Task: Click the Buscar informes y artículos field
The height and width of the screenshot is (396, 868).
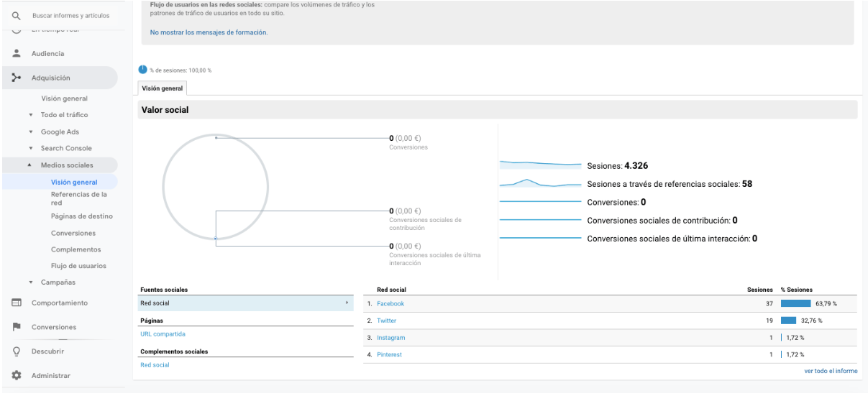Action: (71, 15)
